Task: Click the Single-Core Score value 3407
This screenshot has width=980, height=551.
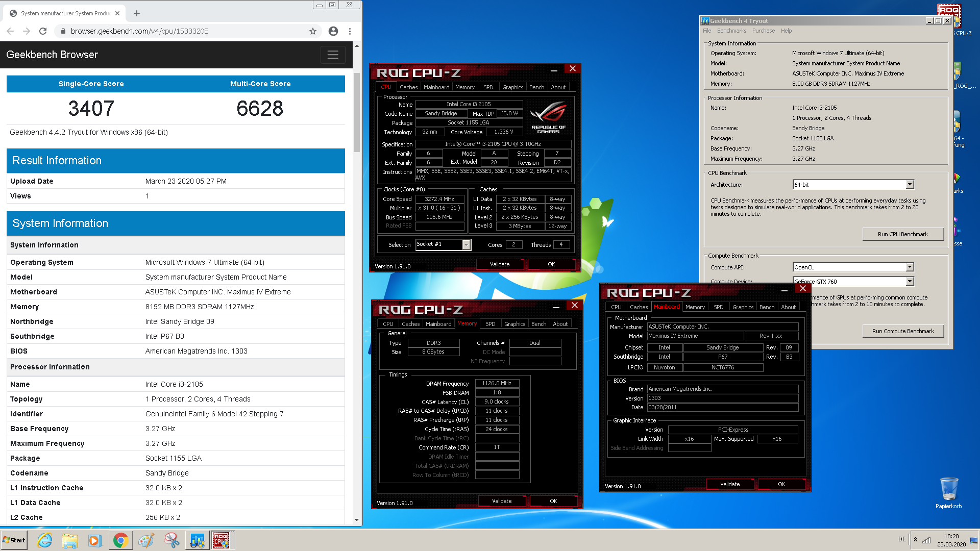Action: (x=91, y=108)
